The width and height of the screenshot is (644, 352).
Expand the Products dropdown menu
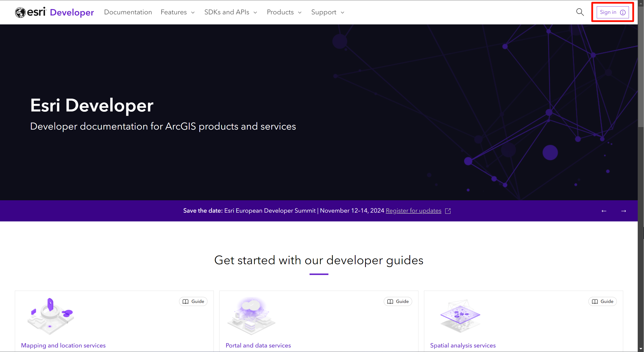pos(284,12)
